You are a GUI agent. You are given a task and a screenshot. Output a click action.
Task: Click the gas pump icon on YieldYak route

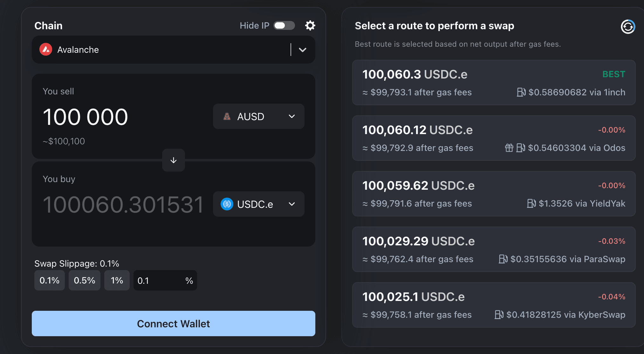pyautogui.click(x=531, y=203)
